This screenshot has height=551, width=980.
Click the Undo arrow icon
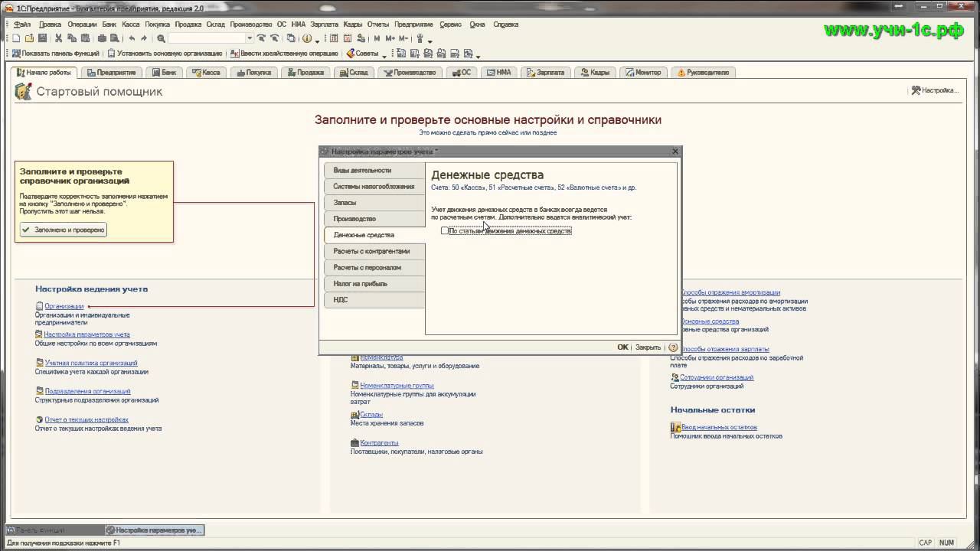(132, 38)
